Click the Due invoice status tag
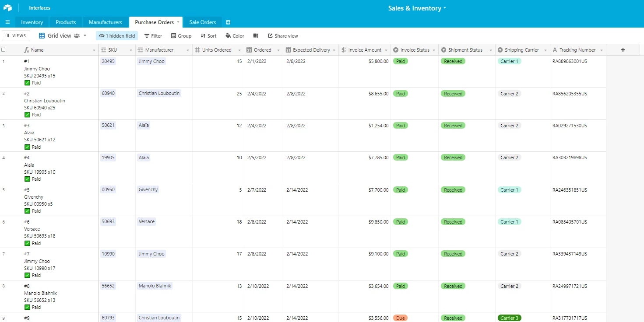Screen dimensions: 644x322 pyautogui.click(x=400, y=318)
